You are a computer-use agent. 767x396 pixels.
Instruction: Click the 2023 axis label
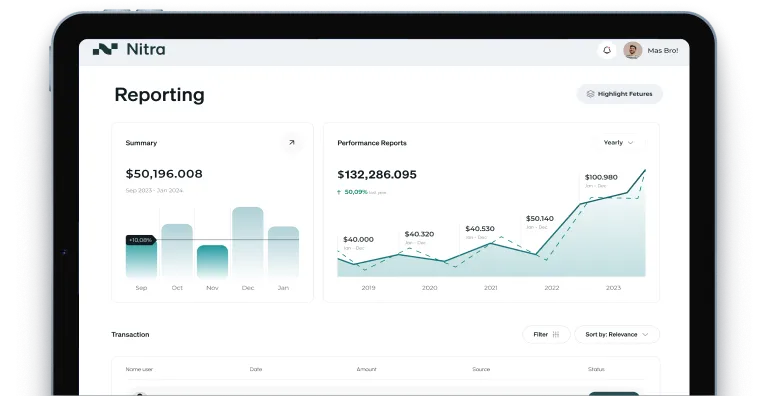tap(613, 288)
